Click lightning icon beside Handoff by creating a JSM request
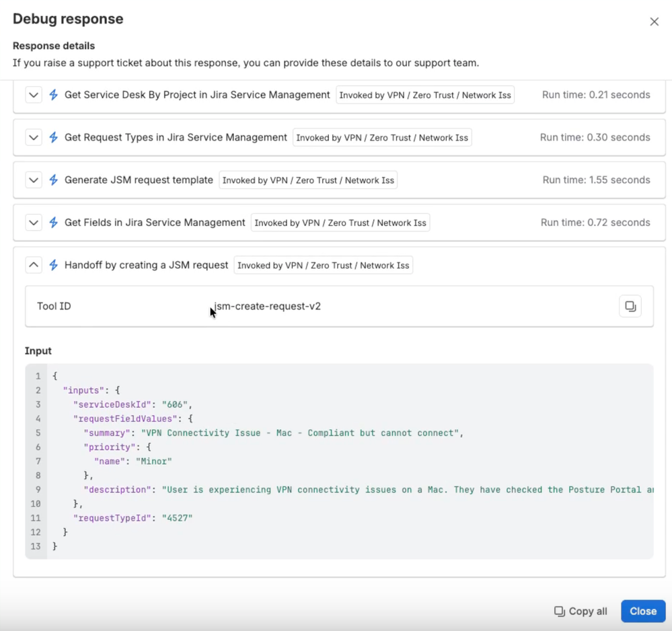Image resolution: width=672 pixels, height=631 pixels. coord(54,265)
